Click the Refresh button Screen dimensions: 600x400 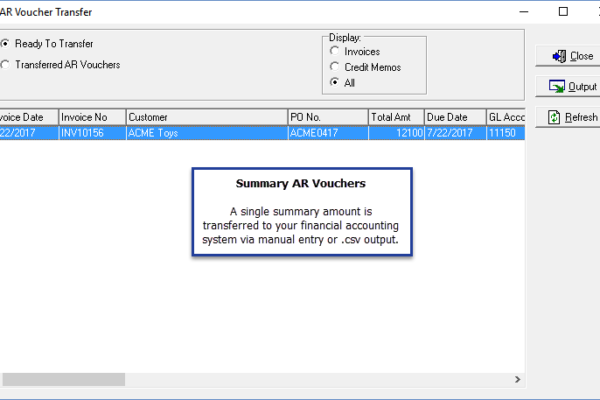[x=568, y=117]
